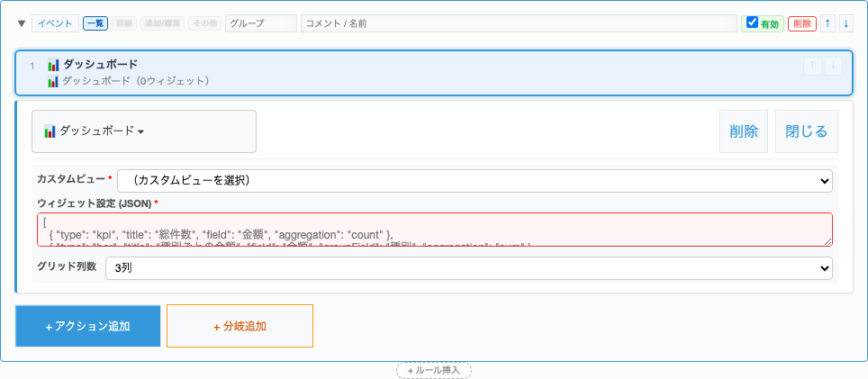
Task: Switch to the 一覧 tab
Action: click(x=95, y=23)
